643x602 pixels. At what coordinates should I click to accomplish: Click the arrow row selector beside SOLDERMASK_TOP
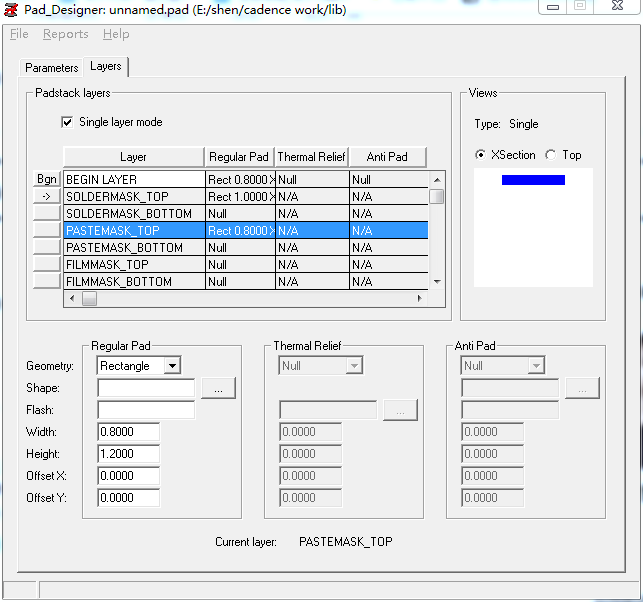[47, 196]
